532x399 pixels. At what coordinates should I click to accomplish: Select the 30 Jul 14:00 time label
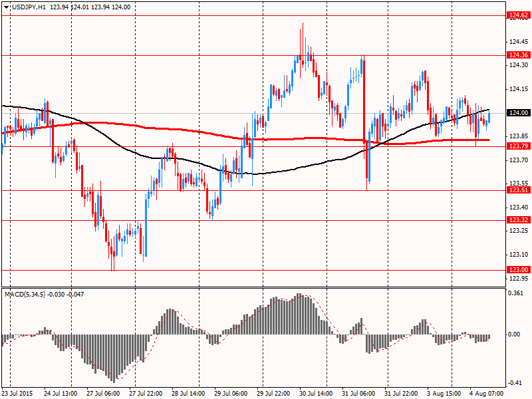[316, 394]
